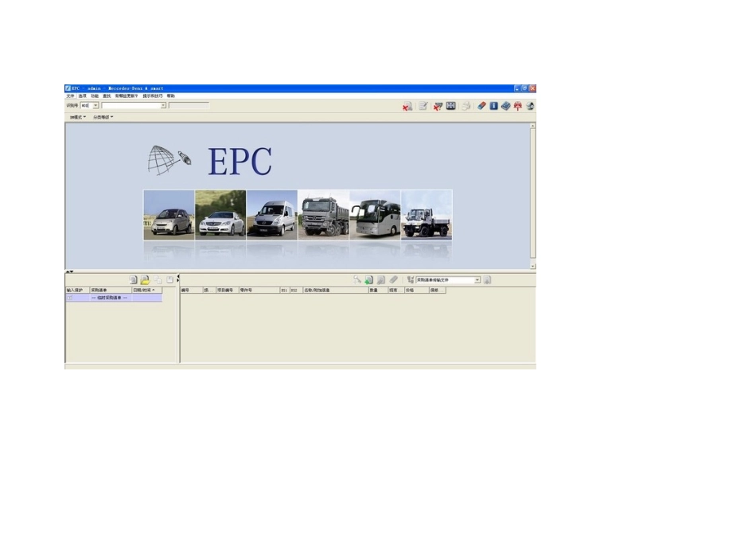756x535 pixels.
Task: Click the printer icon in top toolbar
Action: click(466, 106)
